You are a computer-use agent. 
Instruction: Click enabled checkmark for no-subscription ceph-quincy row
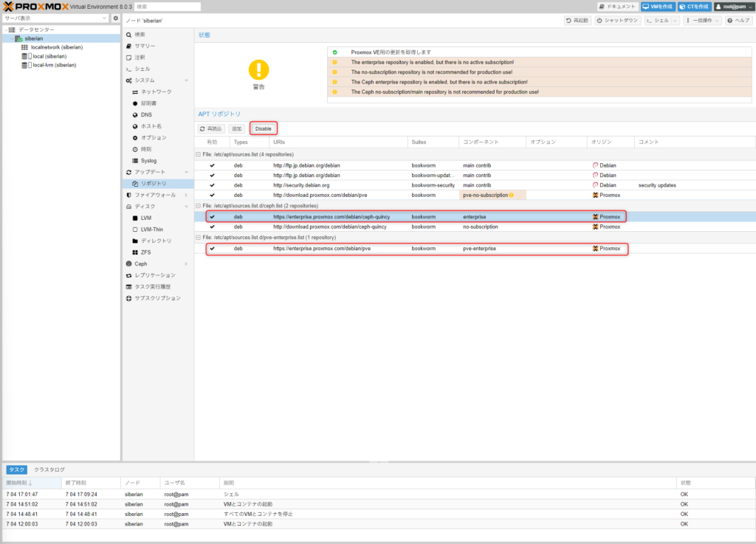(x=212, y=227)
